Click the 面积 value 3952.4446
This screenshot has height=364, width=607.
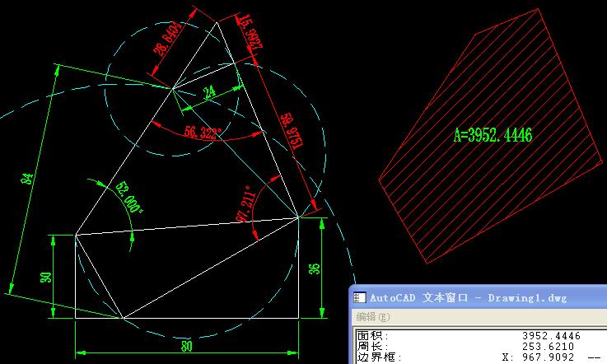[x=551, y=335]
